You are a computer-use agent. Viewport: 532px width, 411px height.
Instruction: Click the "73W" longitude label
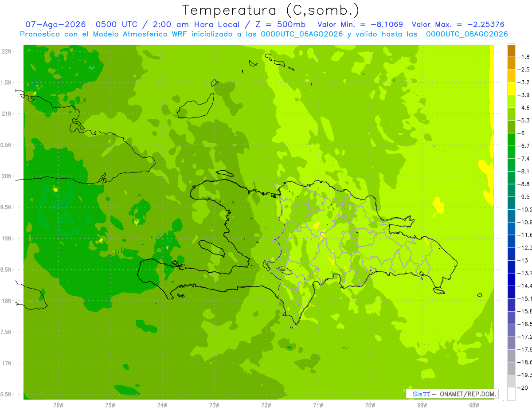214,405
